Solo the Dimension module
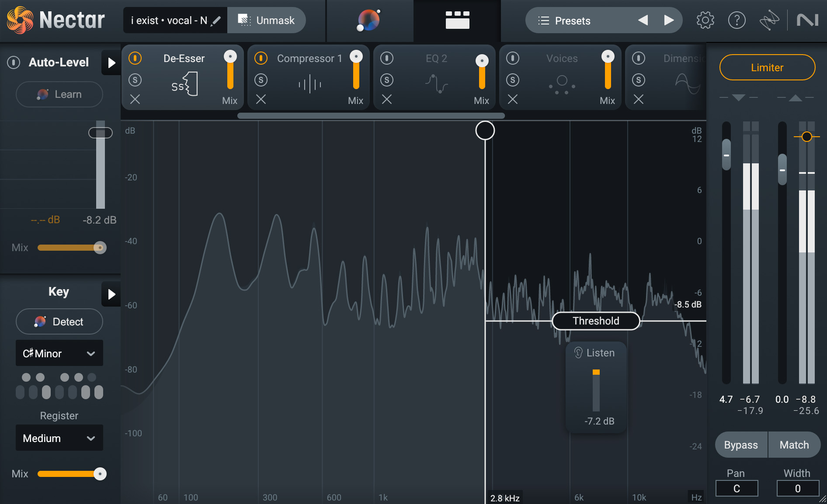The image size is (827, 504). click(639, 80)
